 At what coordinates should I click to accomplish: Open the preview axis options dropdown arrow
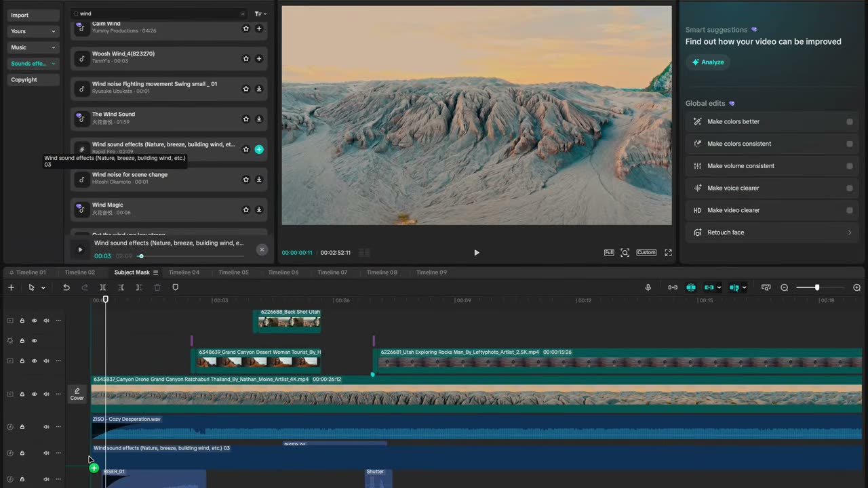tap(744, 287)
